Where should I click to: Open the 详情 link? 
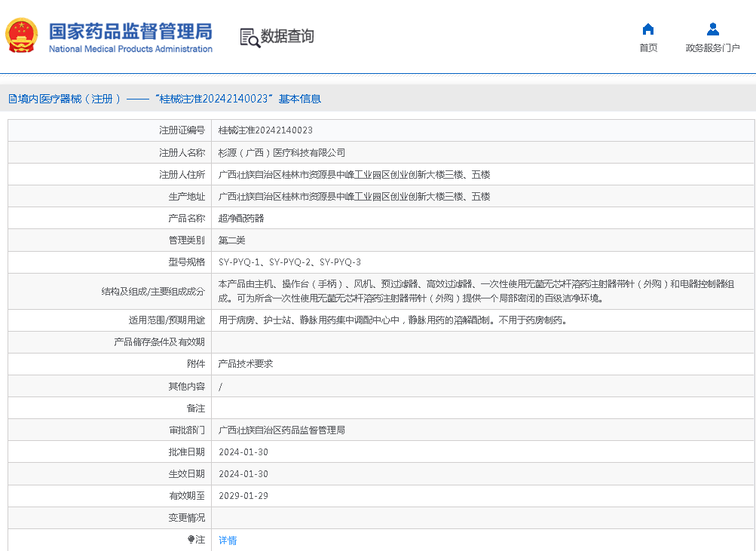point(228,540)
